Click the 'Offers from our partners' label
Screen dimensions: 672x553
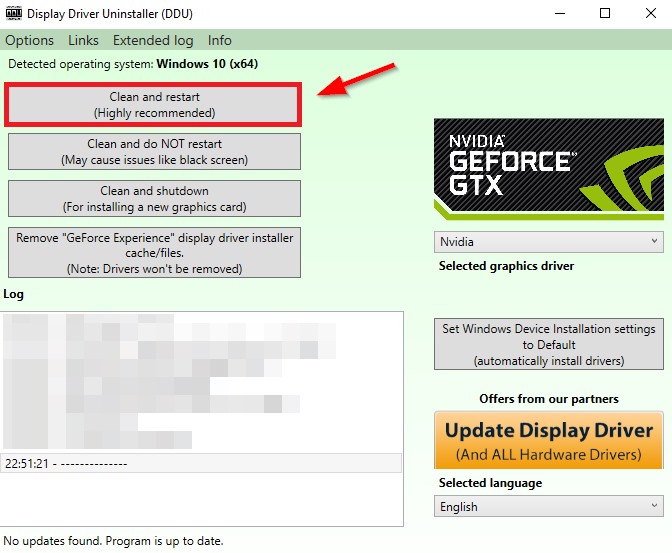pyautogui.click(x=549, y=399)
